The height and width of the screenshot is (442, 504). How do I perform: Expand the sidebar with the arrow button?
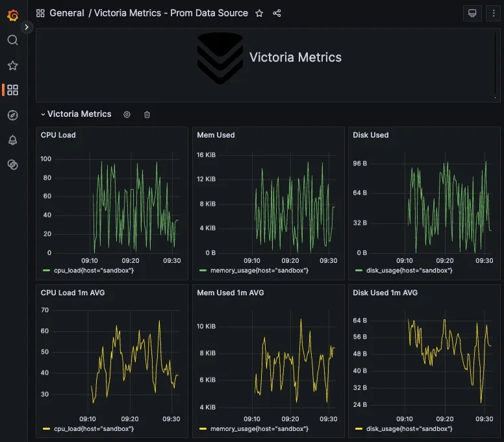tap(27, 27)
